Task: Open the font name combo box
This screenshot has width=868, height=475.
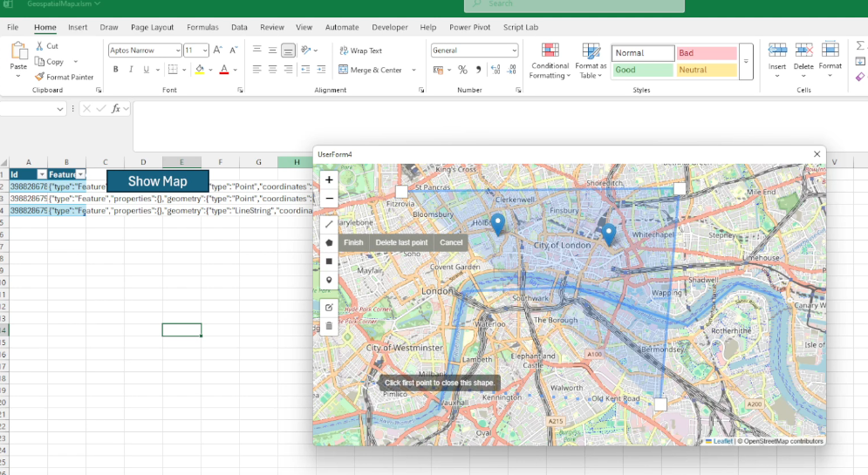Action: click(145, 51)
